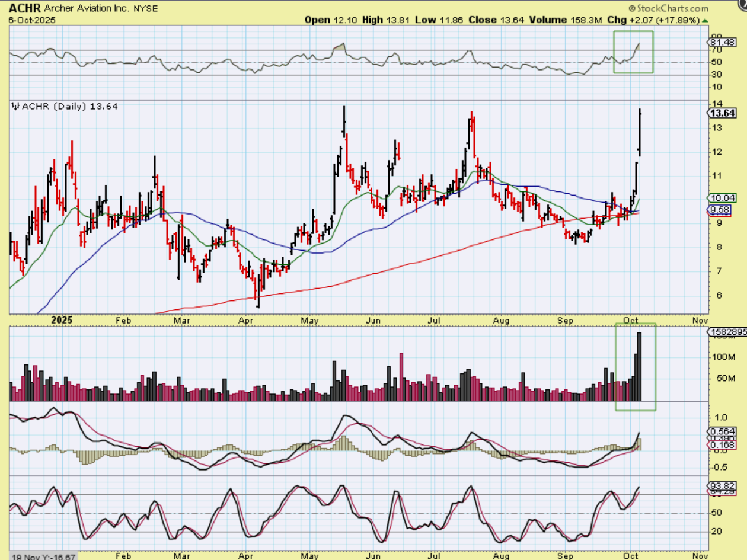Select the ACHR ticker symbol in the header
The height and width of the screenshot is (560, 747).
click(x=24, y=8)
